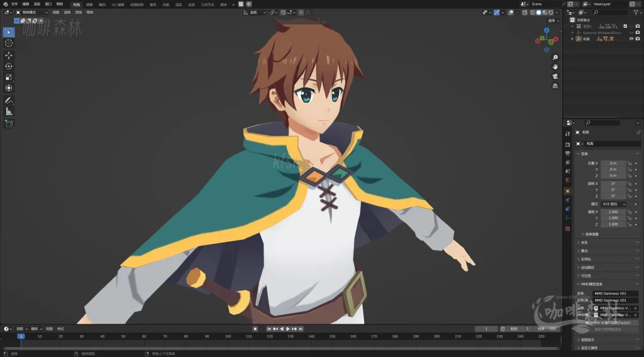
Task: Select the Scale tool
Action: [x=9, y=77]
